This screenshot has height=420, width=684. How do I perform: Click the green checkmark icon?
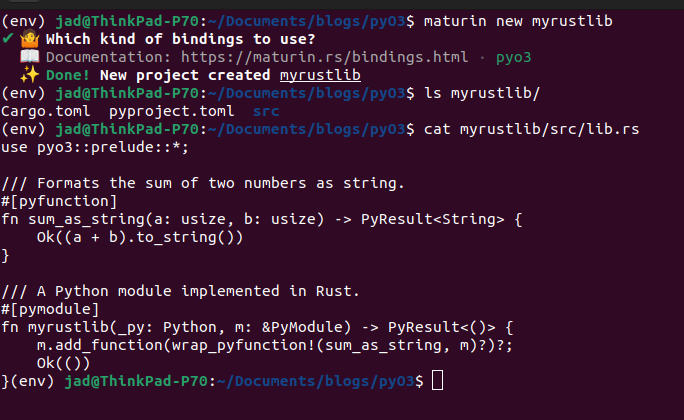click(8, 39)
